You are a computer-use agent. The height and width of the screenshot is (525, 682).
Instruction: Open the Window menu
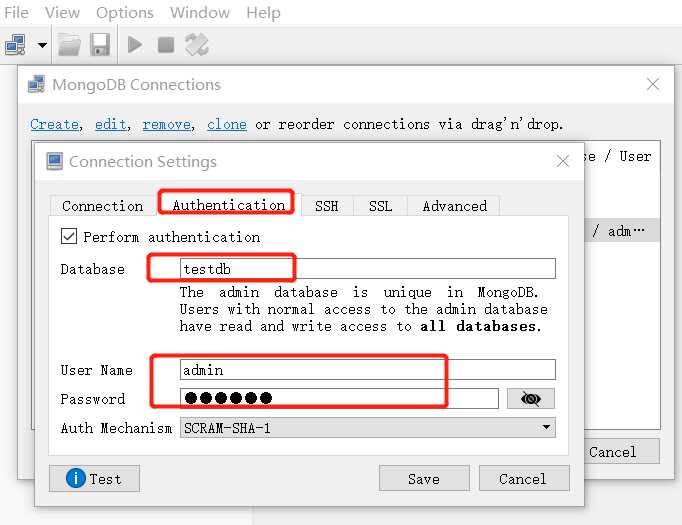pyautogui.click(x=200, y=13)
